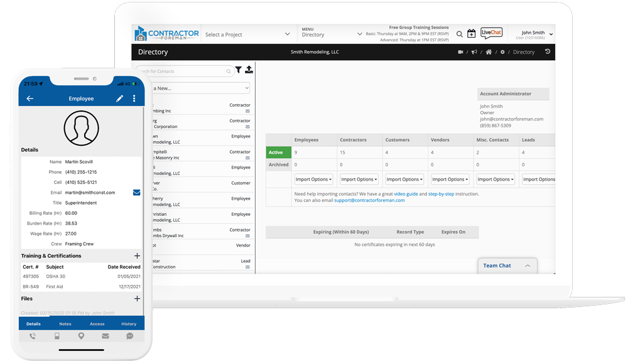Switch to the Notes tab

[65, 324]
